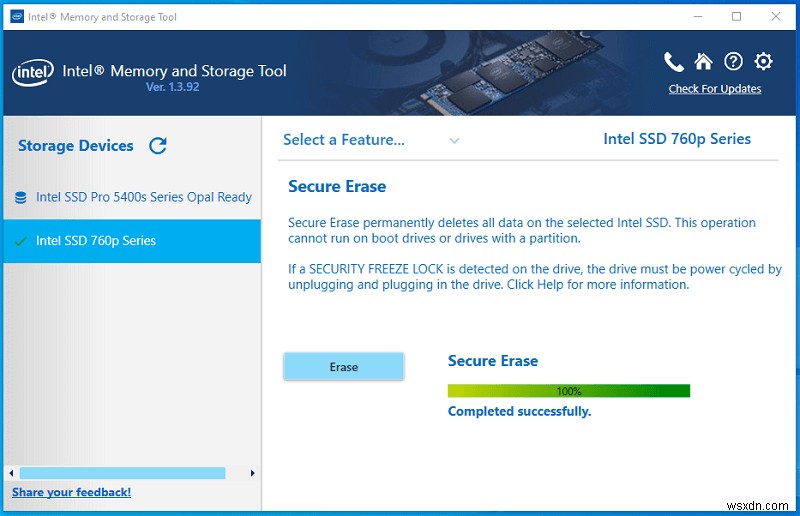Screen dimensions: 800x516
Task: Click the green checkmark next to Intel SSD 760p
Action: click(21, 241)
